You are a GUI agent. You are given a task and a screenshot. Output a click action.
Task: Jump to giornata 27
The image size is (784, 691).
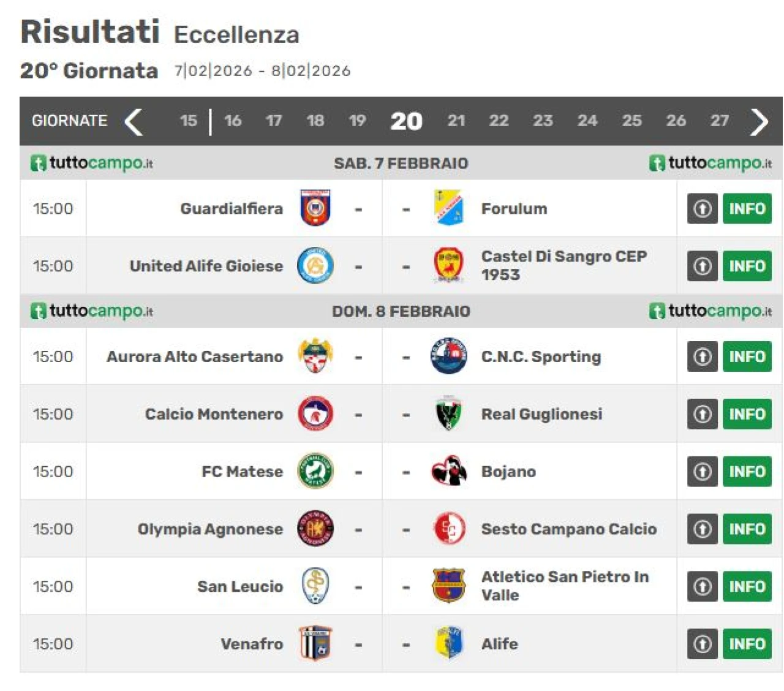click(x=720, y=121)
